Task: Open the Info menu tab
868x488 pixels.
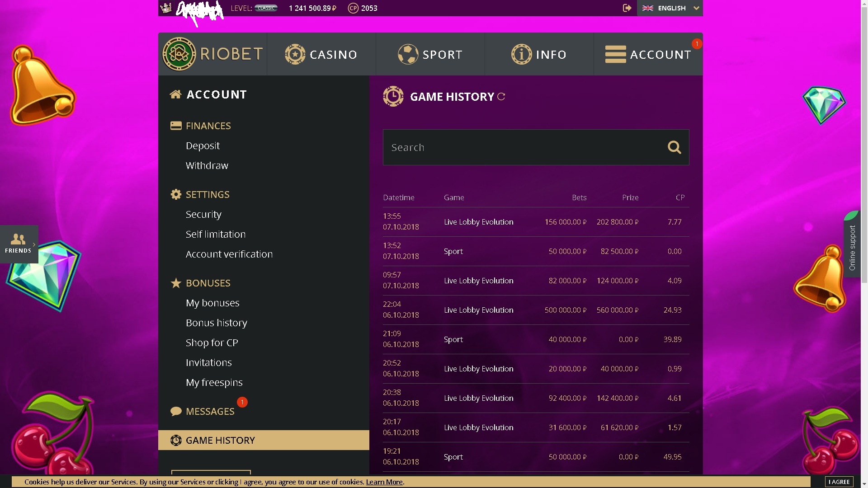Action: click(539, 54)
